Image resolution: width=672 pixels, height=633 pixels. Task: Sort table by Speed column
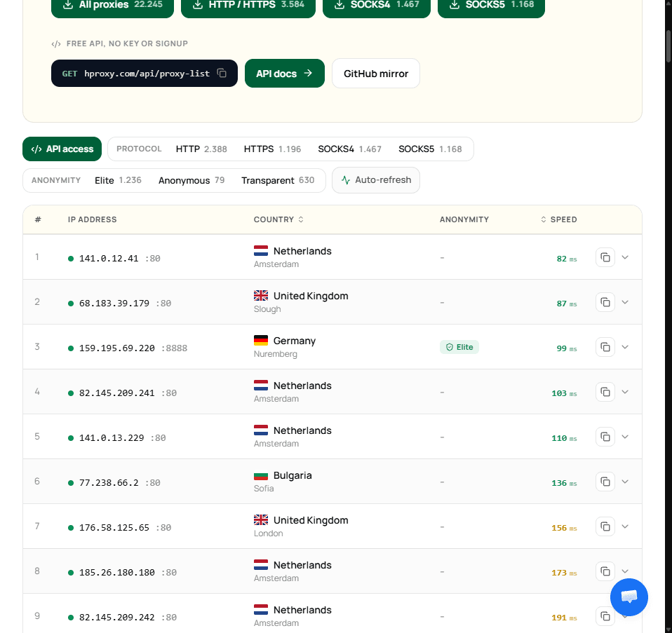click(558, 219)
